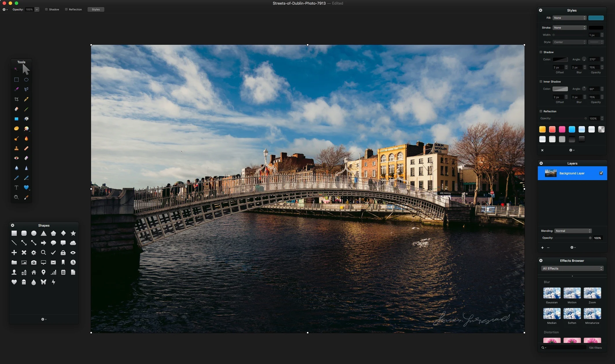Pick the star shape in Shapes

click(x=73, y=233)
